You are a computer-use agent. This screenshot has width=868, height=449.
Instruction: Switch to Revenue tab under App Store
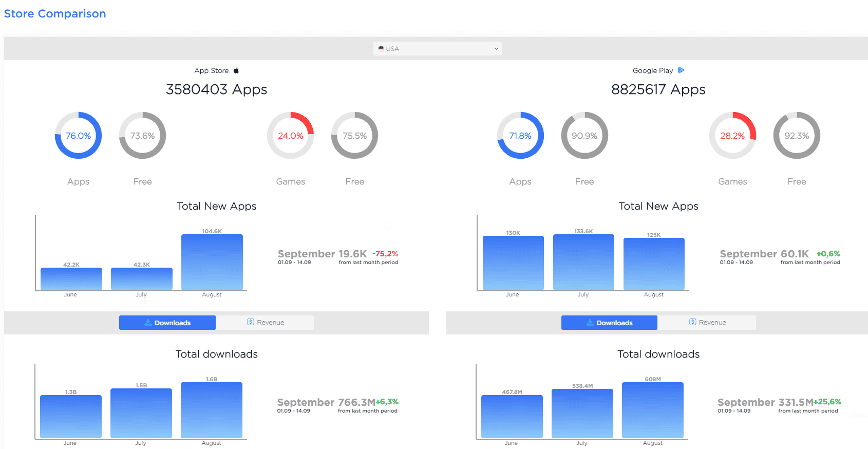point(265,323)
